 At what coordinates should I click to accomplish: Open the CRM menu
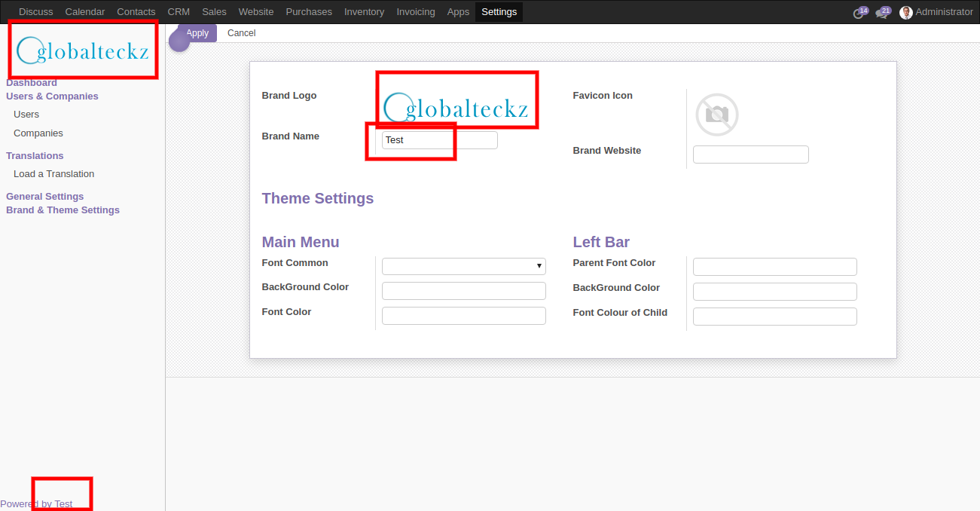point(179,12)
